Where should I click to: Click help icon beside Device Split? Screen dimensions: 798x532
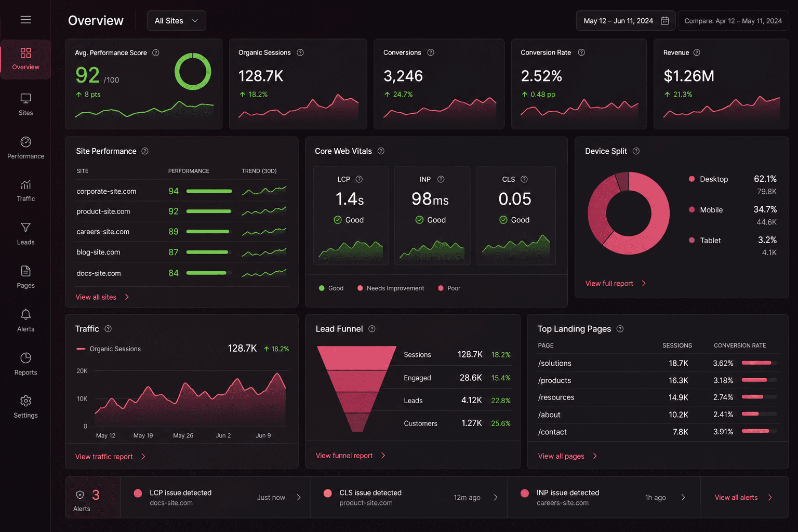coord(636,151)
